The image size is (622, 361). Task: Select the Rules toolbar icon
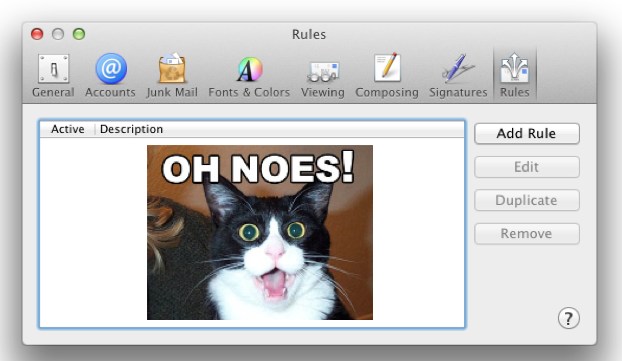tap(514, 76)
